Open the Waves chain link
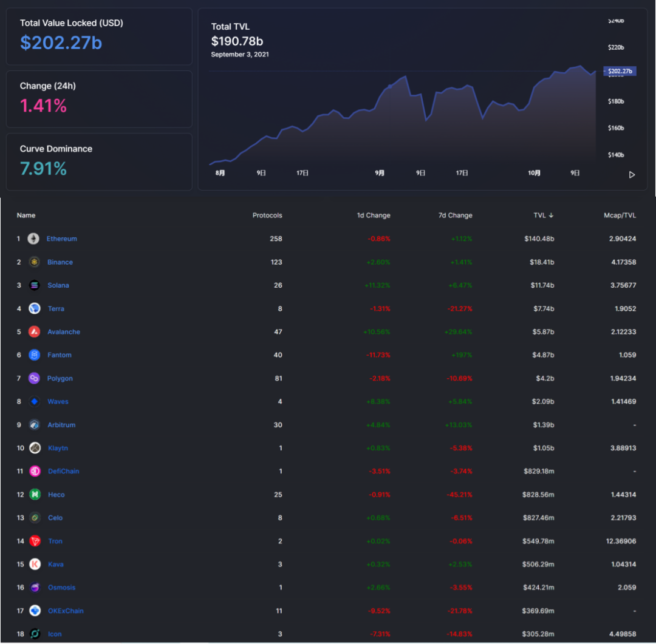 coord(58,401)
